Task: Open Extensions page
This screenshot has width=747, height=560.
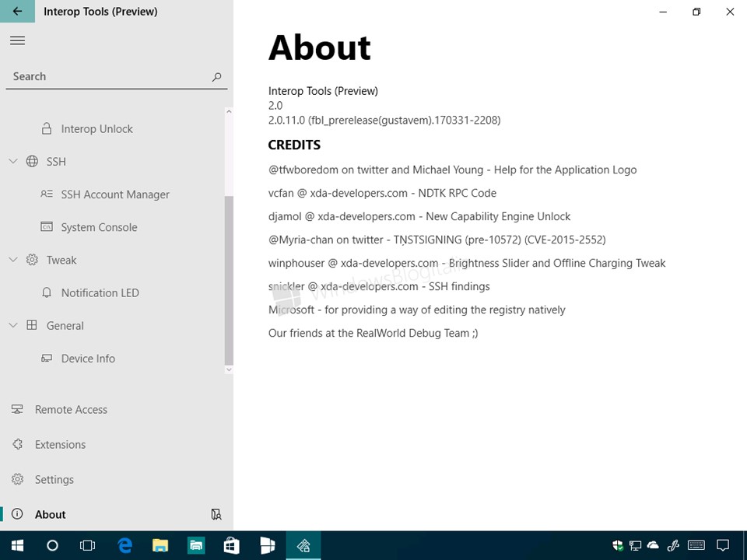Action: (x=61, y=445)
